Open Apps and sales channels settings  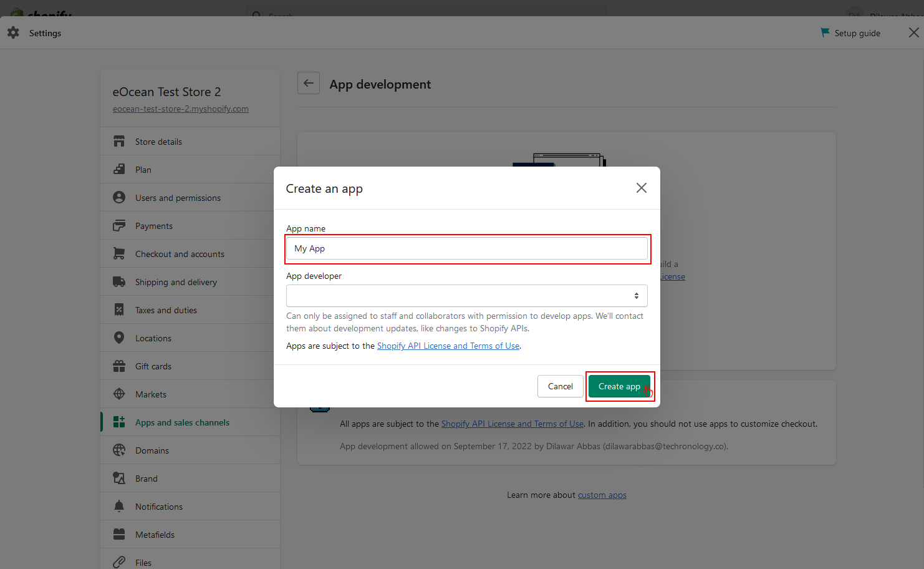(x=182, y=422)
